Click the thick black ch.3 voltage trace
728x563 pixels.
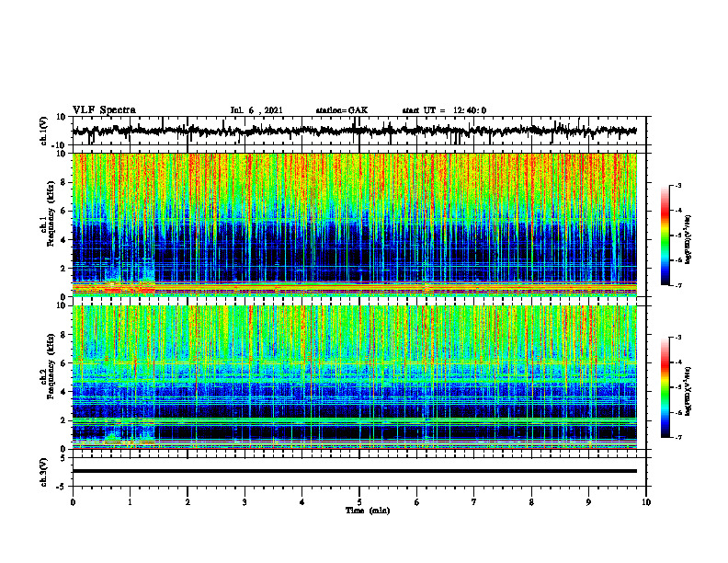354,471
